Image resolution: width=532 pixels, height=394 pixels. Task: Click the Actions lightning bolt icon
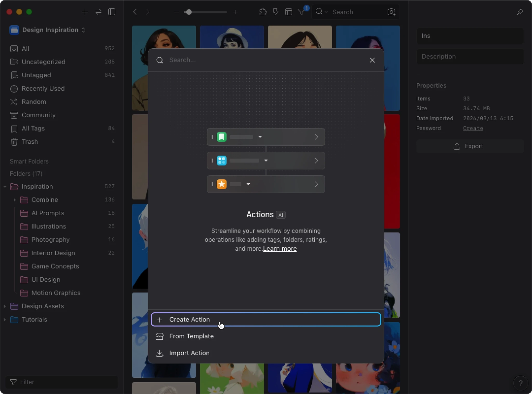(276, 12)
